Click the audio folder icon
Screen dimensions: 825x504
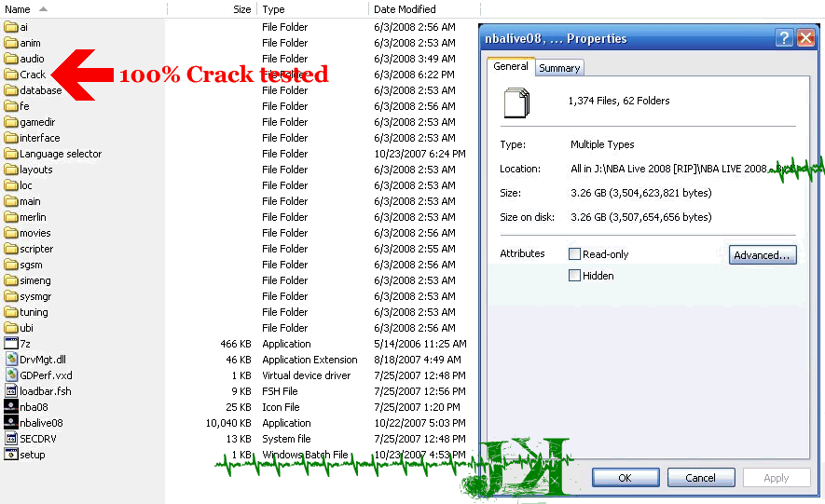[x=11, y=59]
